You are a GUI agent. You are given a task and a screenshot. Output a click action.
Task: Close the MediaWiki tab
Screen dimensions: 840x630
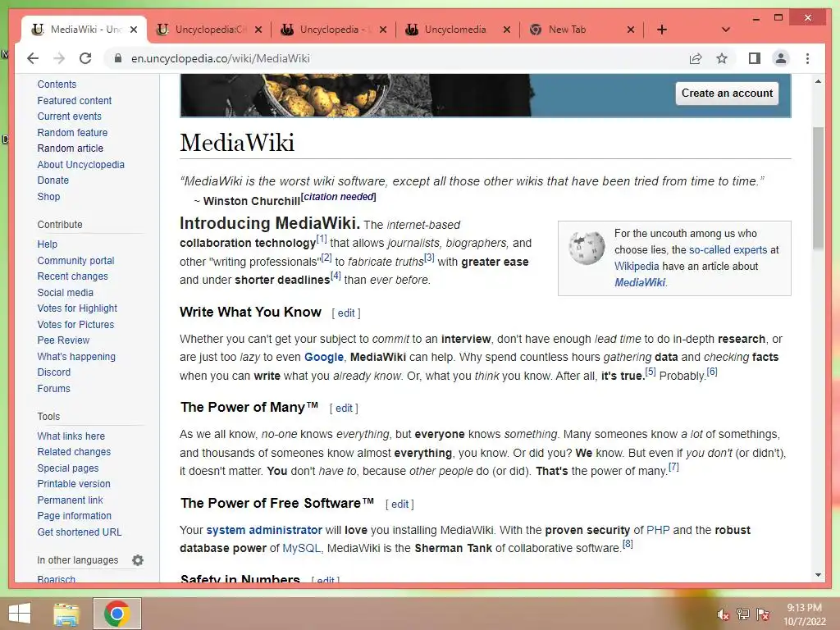pyautogui.click(x=134, y=30)
